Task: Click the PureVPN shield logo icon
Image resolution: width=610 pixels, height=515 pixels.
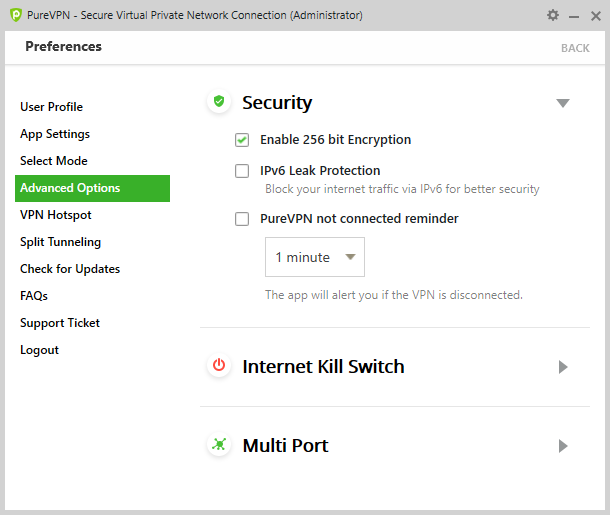Action: pyautogui.click(x=16, y=15)
